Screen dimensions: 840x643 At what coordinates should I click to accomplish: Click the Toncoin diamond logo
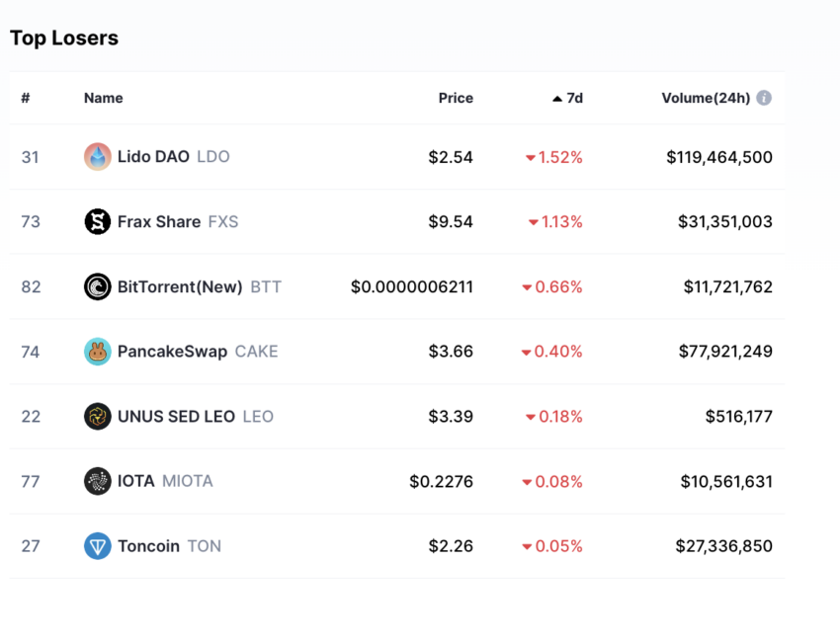point(98,546)
